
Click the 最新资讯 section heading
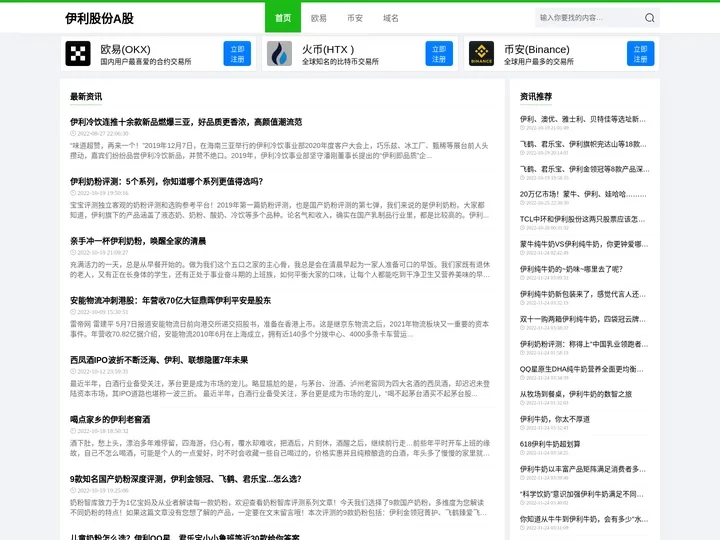pos(86,96)
